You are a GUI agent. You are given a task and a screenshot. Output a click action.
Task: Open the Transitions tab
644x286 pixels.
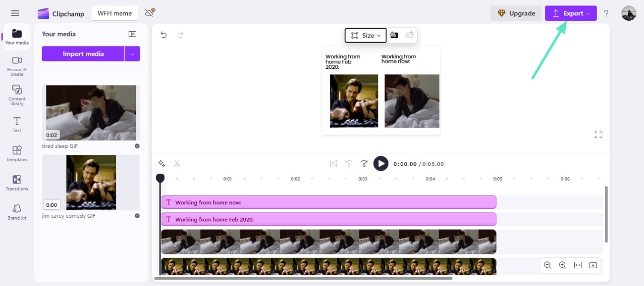tap(17, 183)
